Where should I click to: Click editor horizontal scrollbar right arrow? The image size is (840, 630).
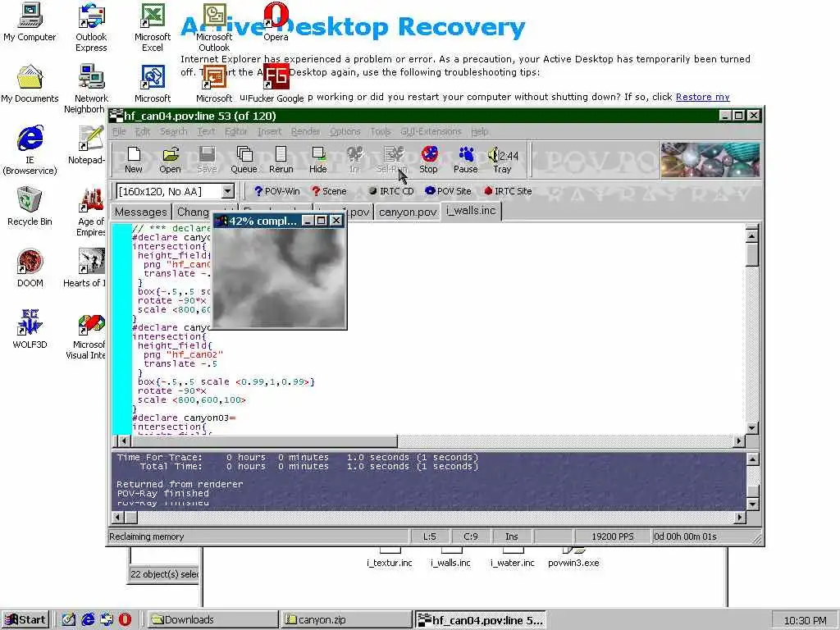point(739,441)
